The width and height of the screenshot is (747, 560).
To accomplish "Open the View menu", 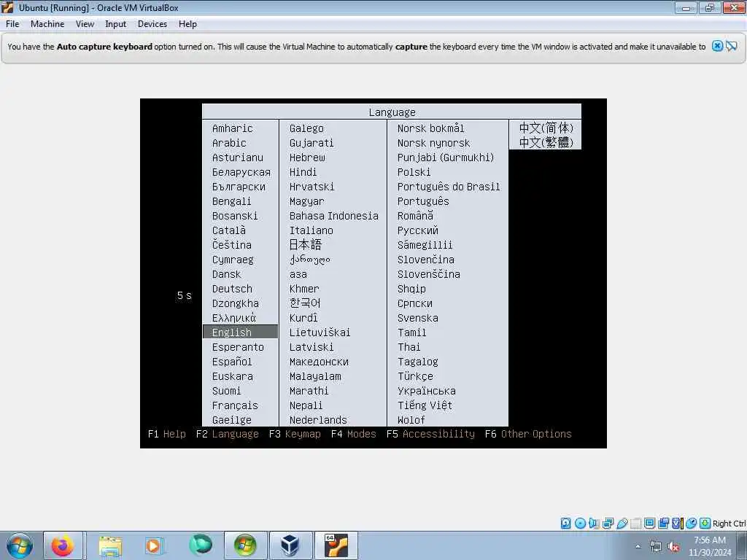I will point(85,24).
